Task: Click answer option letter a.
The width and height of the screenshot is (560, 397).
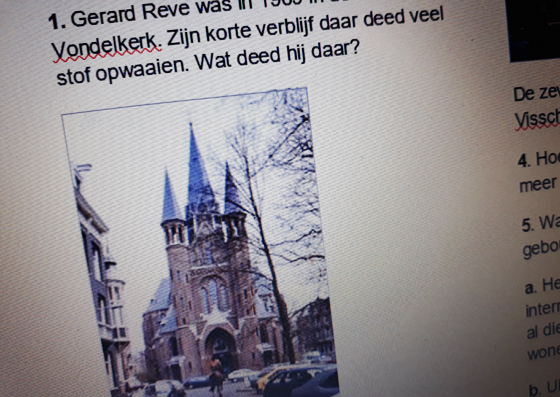Action: tap(530, 288)
